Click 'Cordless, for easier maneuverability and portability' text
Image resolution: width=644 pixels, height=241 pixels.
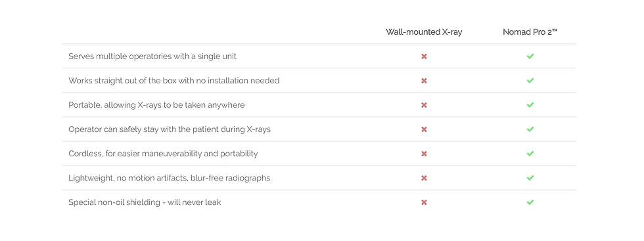[x=163, y=154]
